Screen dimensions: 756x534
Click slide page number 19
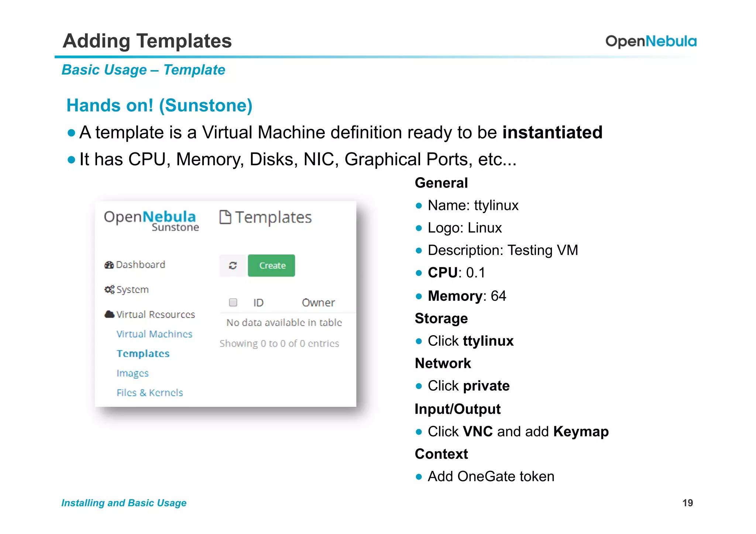pyautogui.click(x=688, y=503)
